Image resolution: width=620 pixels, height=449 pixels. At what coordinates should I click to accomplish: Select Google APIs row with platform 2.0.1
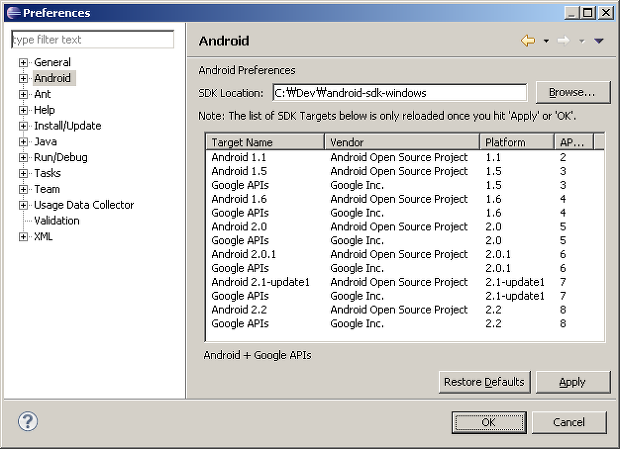point(405,268)
